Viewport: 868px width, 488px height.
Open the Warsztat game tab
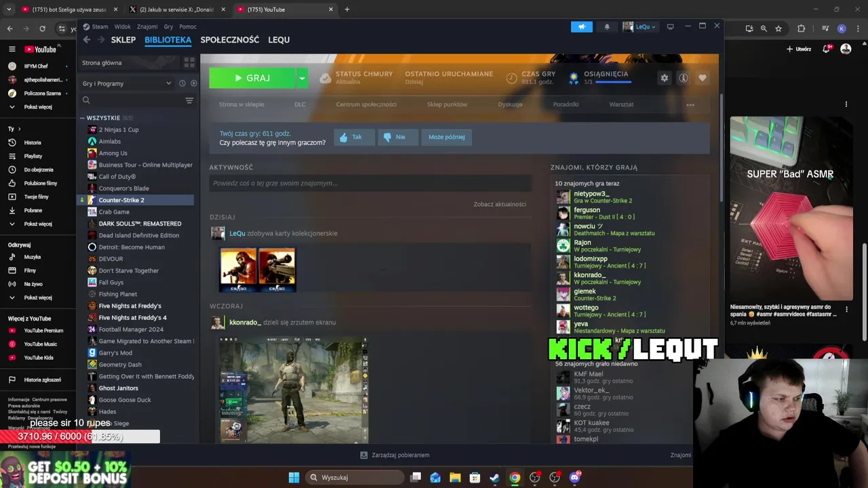pos(621,104)
